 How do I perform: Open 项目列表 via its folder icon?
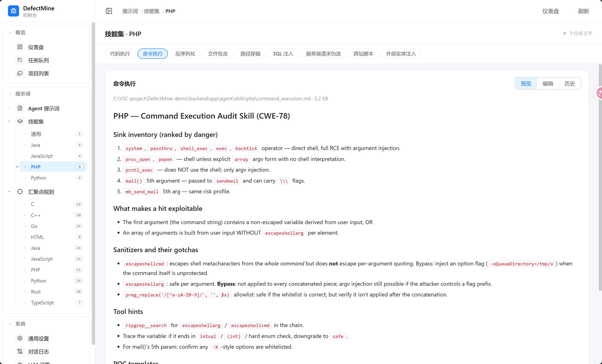coord(20,73)
